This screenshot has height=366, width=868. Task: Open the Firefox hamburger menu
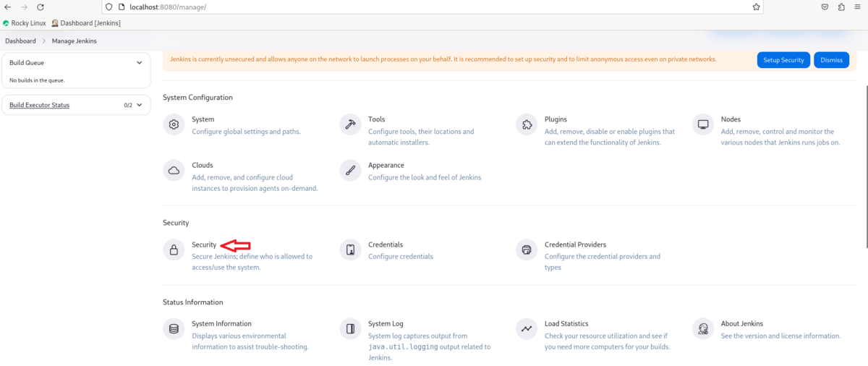point(858,7)
